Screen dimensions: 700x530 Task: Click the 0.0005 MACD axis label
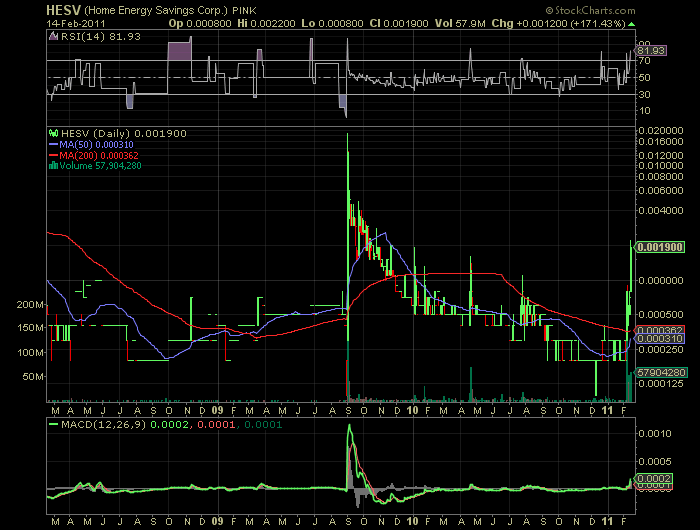tap(655, 461)
